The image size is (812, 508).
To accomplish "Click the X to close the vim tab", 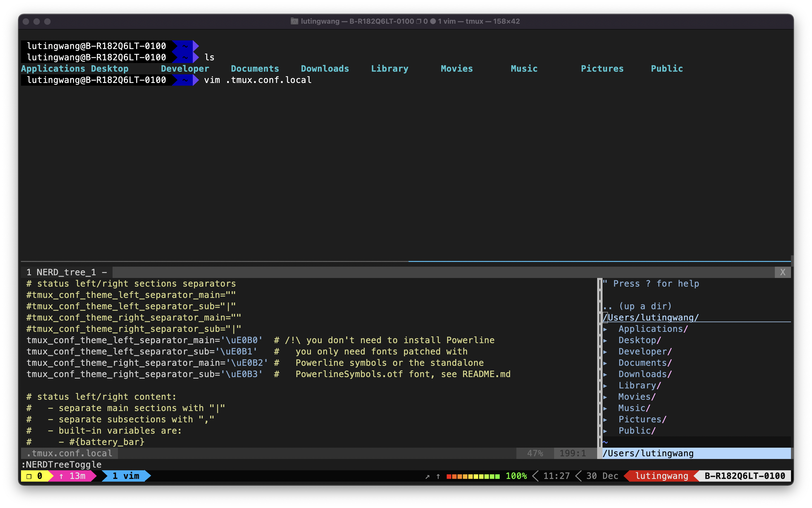I will click(782, 272).
